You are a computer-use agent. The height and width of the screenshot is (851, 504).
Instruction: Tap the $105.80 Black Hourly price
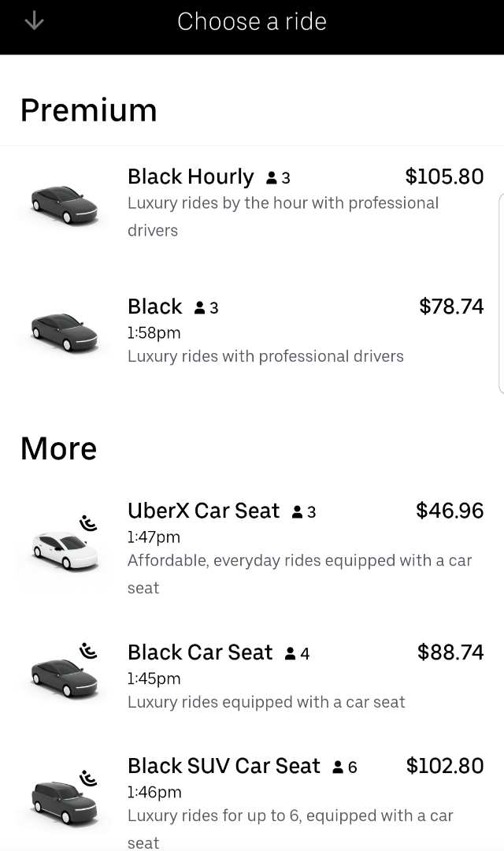[444, 177]
